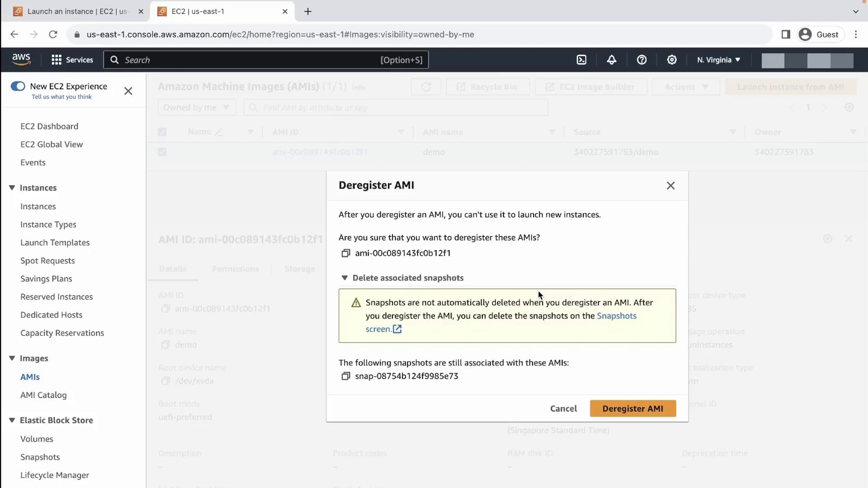Click the AWS help question mark icon
This screenshot has height=488, width=868.
[642, 60]
